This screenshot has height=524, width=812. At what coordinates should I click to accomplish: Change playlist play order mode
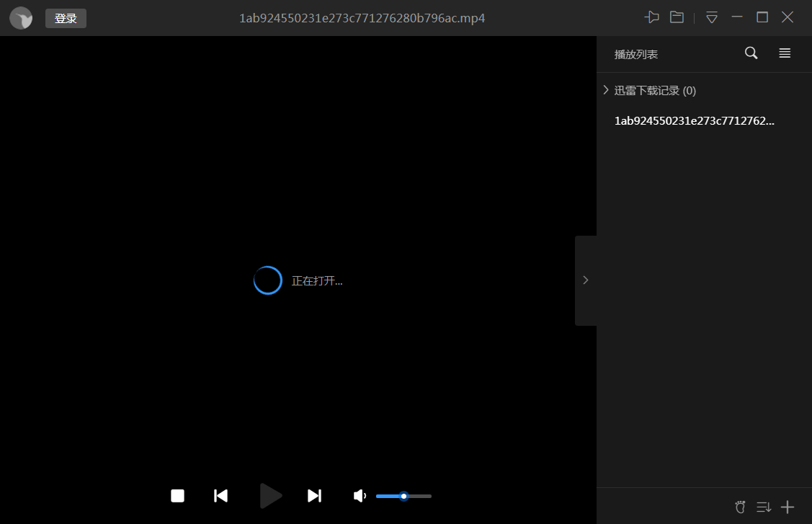click(x=764, y=507)
